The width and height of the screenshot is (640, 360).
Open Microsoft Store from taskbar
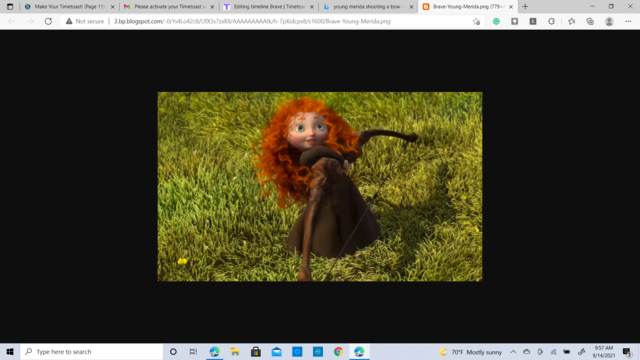(x=256, y=351)
